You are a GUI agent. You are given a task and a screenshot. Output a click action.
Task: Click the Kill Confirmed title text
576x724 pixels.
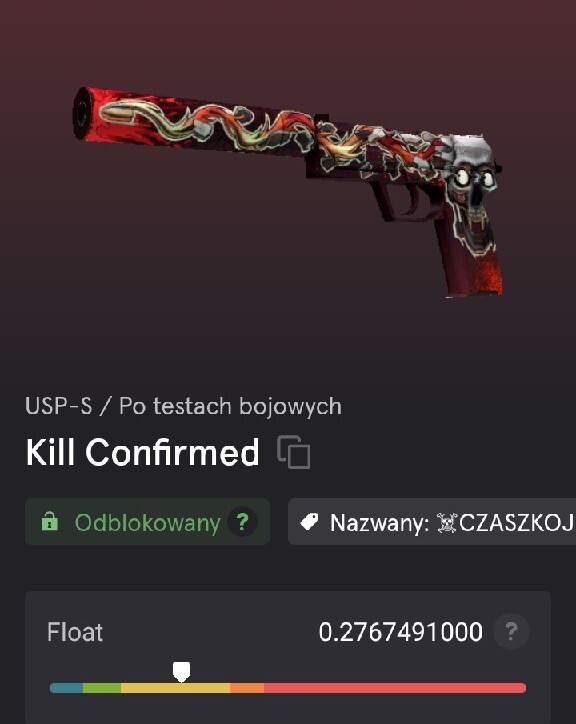142,452
